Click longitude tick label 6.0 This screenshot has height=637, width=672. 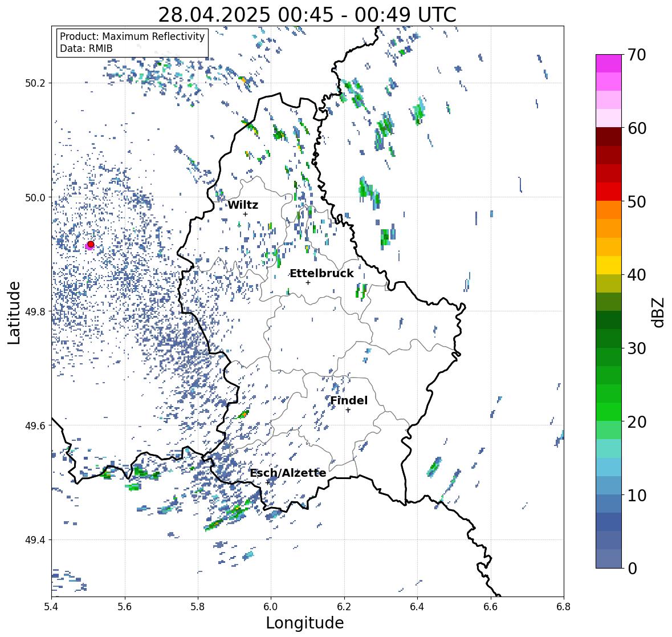click(271, 606)
